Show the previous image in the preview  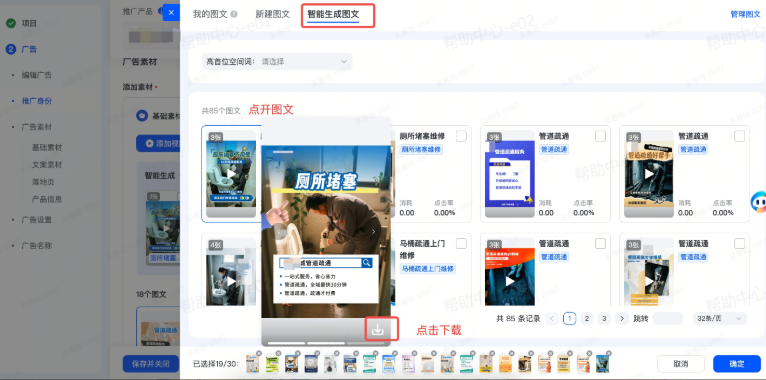(279, 232)
